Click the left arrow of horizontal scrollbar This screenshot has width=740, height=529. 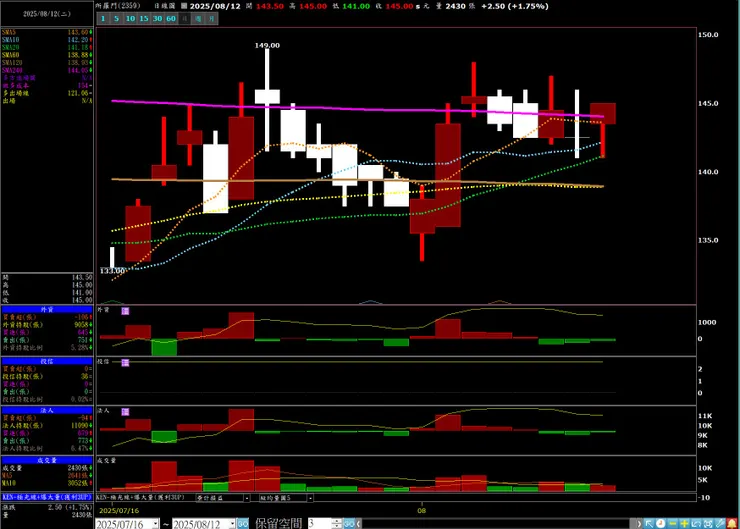pos(359,524)
